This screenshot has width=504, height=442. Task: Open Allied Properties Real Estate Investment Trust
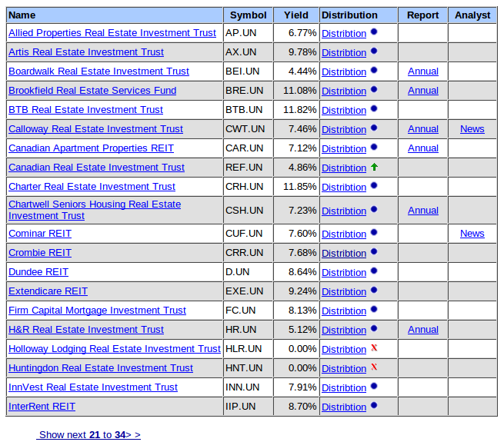(112, 33)
